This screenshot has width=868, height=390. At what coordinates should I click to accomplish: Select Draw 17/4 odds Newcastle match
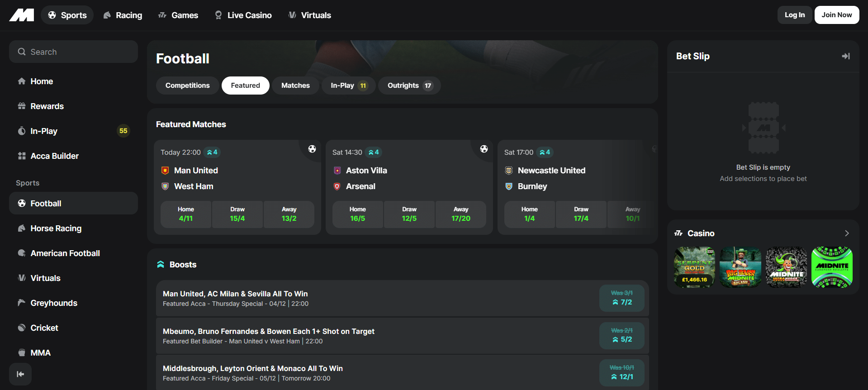(581, 214)
